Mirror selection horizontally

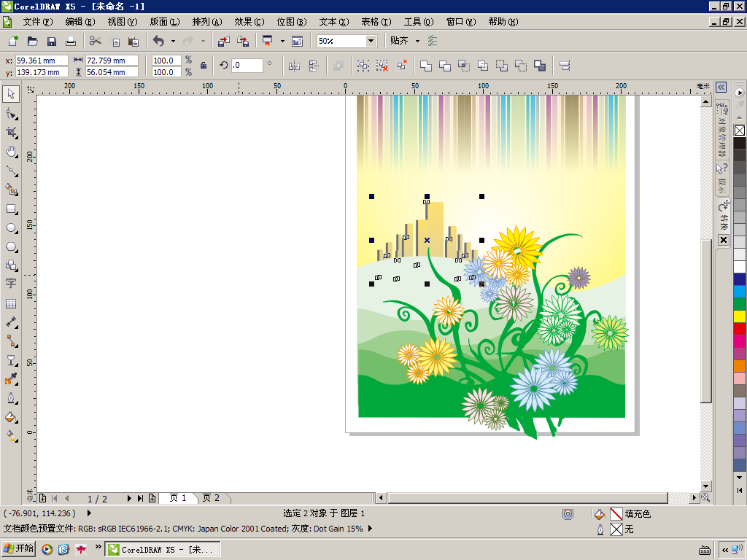tap(294, 66)
